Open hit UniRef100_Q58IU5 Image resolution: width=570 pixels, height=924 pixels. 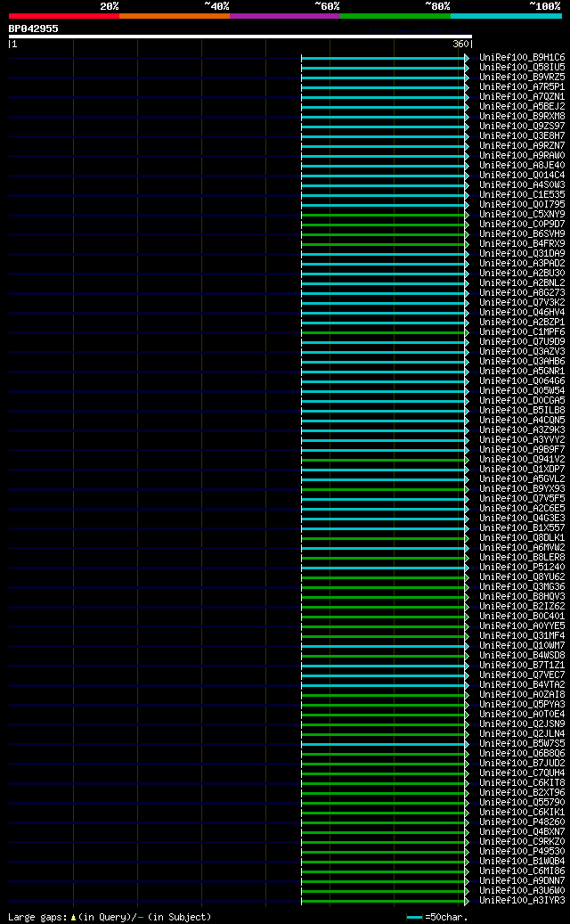coord(522,68)
